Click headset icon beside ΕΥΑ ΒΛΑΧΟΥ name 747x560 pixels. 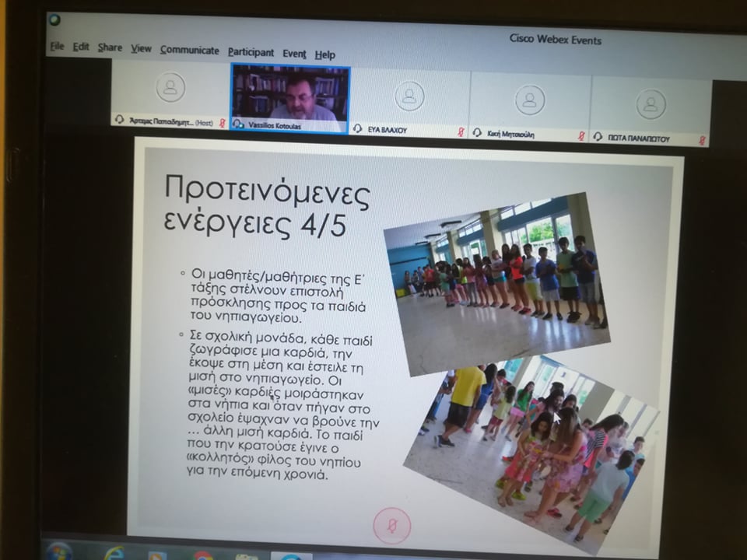click(x=357, y=128)
